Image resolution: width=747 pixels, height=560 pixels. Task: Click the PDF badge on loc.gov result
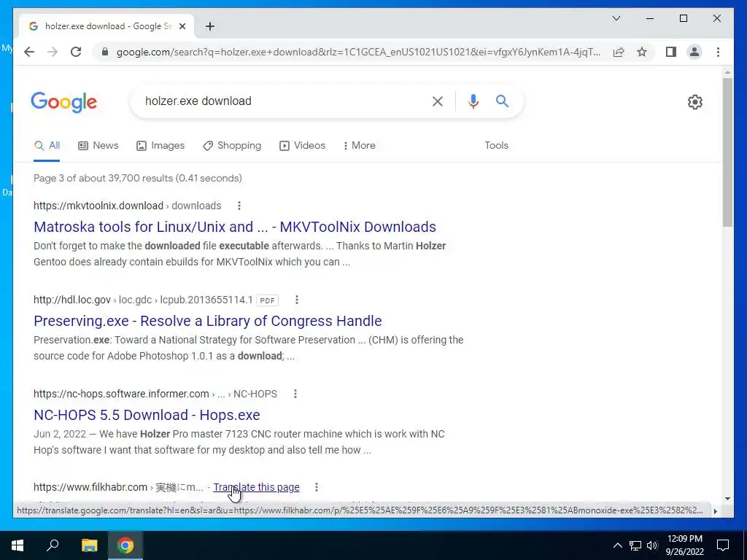267,300
